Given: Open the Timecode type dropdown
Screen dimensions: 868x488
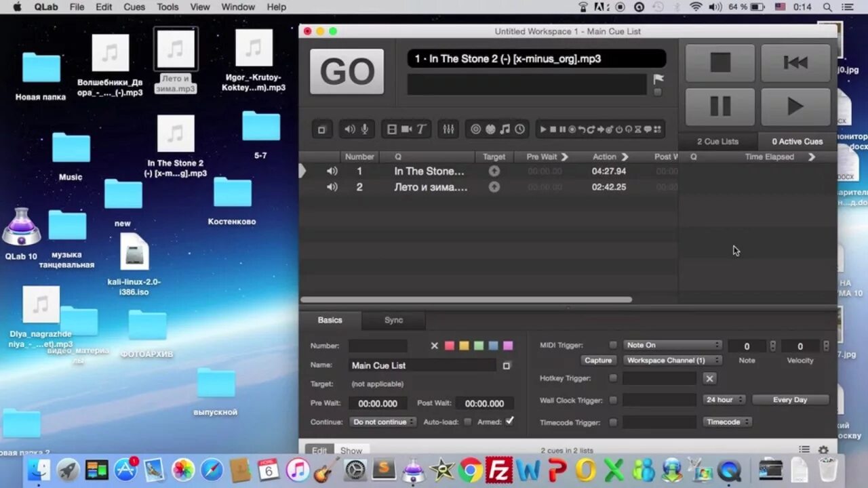Looking at the screenshot, I should [727, 422].
